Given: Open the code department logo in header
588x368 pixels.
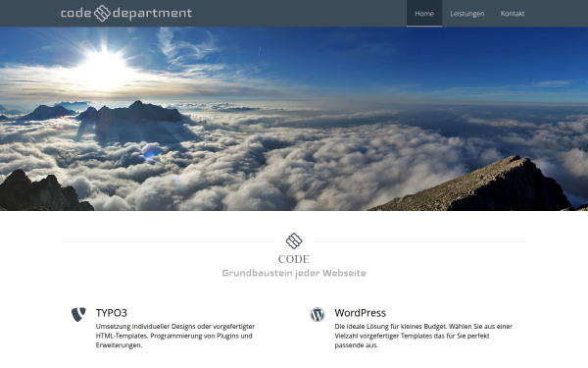Looking at the screenshot, I should point(126,13).
